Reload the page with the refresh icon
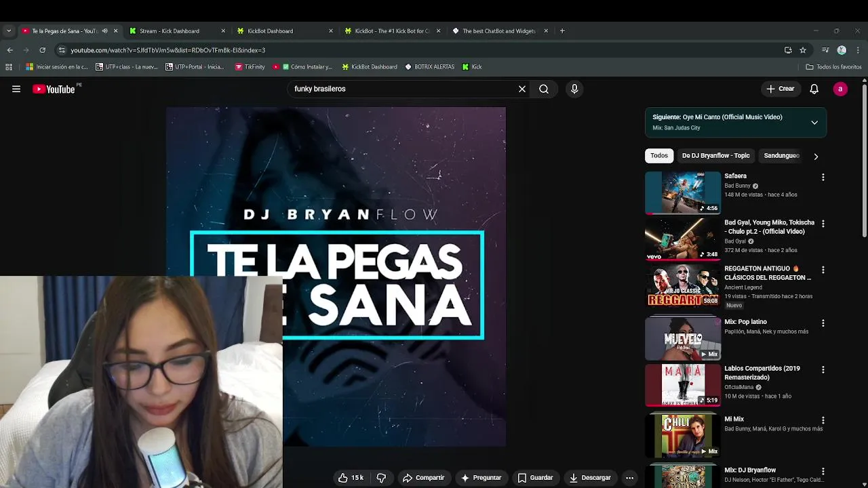Screen dimensions: 868x488 point(42,50)
